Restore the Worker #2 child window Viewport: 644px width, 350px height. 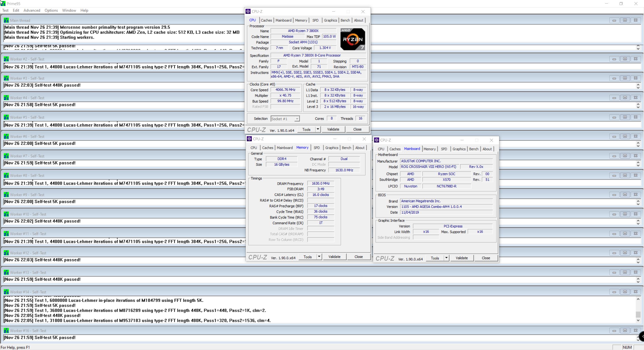[x=625, y=59]
